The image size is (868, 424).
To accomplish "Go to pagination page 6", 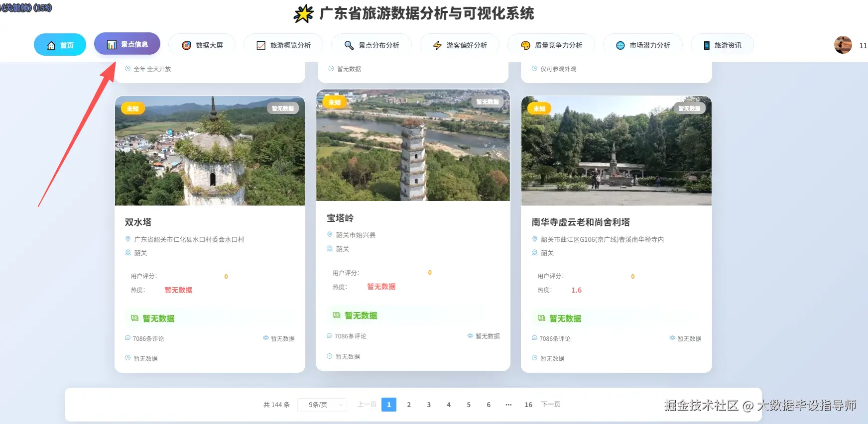I will pos(489,405).
